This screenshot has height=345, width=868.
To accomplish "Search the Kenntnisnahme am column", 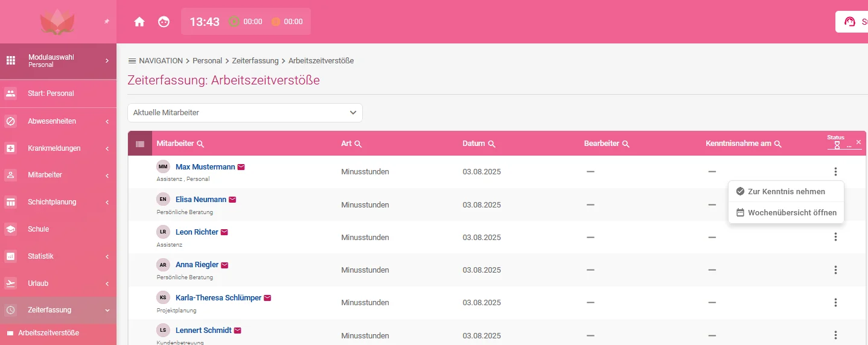I will [778, 144].
